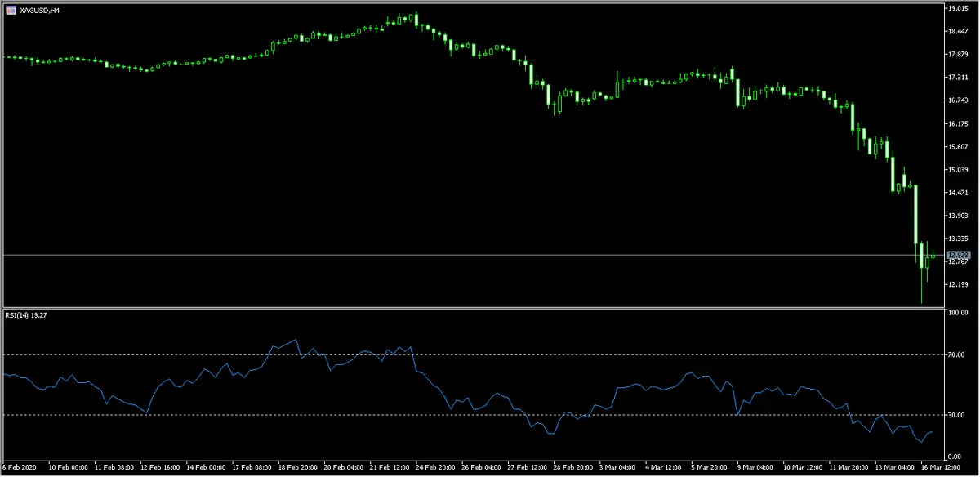The image size is (980, 477).
Task: Click the 0.00 label on RSI scale
Action: point(957,457)
